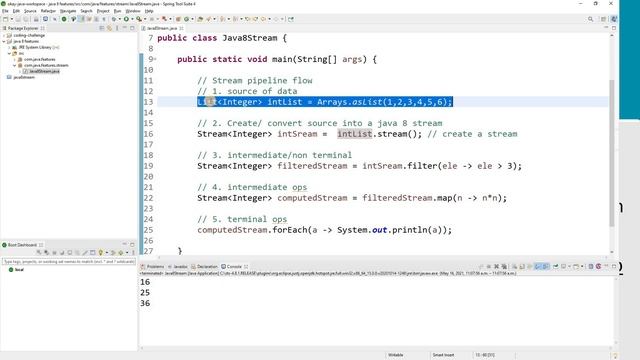Maximize the Console view
Screen dimensions: 640x360
[x=614, y=267]
